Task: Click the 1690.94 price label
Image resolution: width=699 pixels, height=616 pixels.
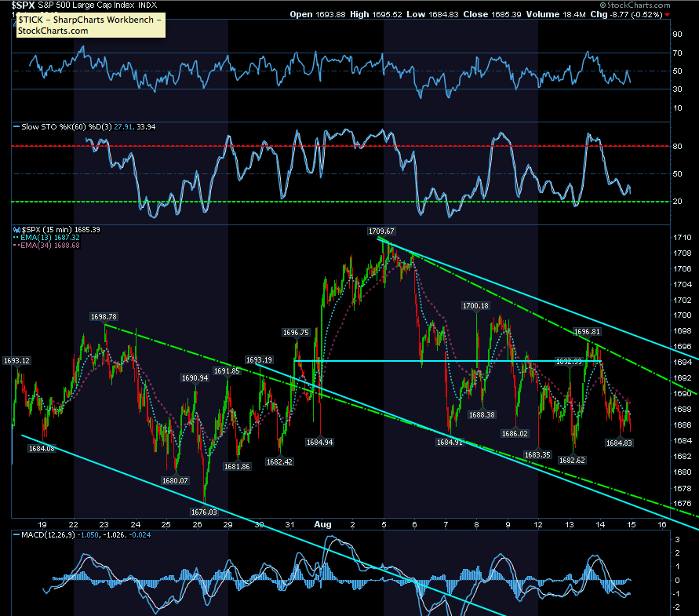Action: point(195,377)
